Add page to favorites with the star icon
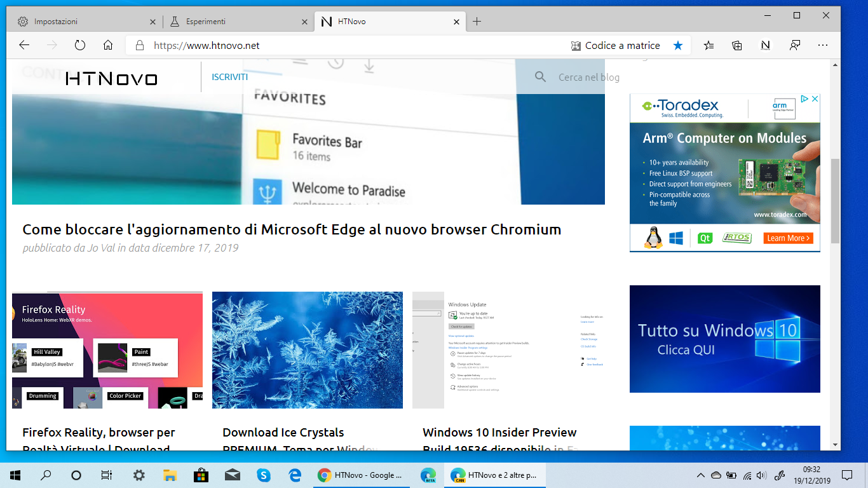The image size is (868, 488). [678, 45]
